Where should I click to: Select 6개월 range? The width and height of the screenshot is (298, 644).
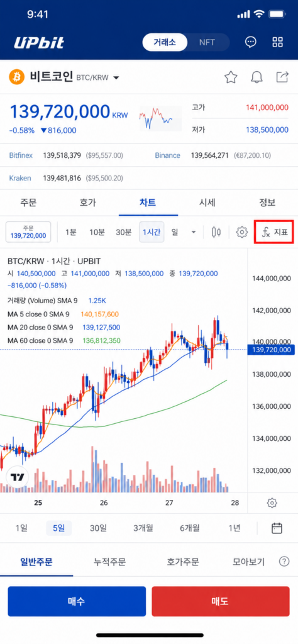(x=190, y=528)
